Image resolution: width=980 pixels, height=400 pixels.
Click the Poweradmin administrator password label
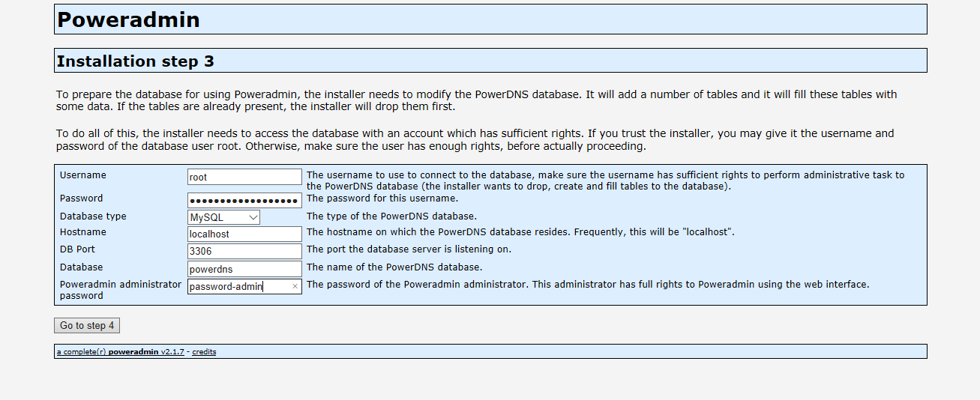point(120,290)
